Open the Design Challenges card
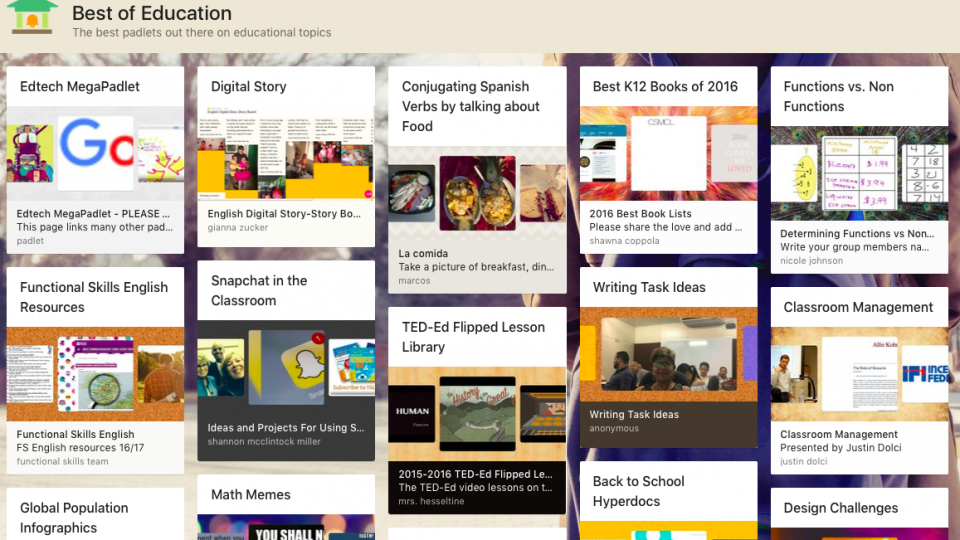 (x=841, y=508)
